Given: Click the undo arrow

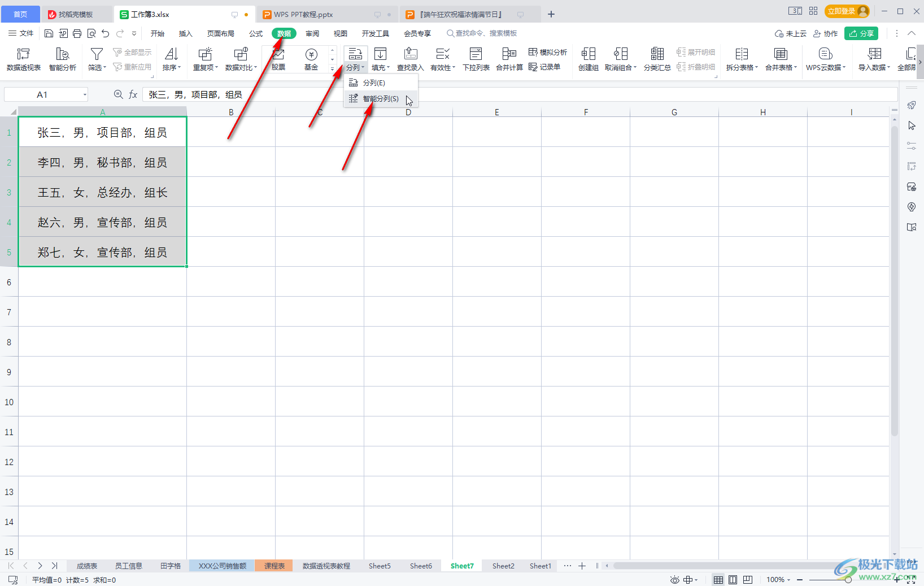Looking at the screenshot, I should pyautogui.click(x=105, y=33).
